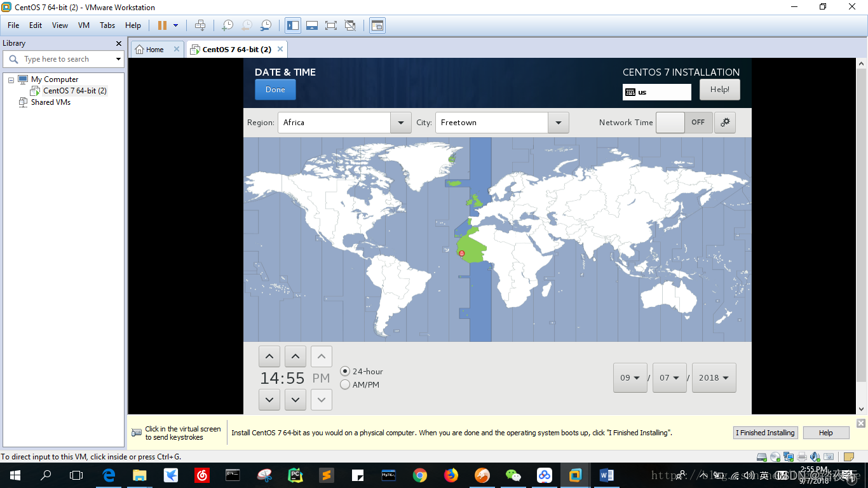Open the View menu
The width and height of the screenshot is (868, 488).
[60, 25]
